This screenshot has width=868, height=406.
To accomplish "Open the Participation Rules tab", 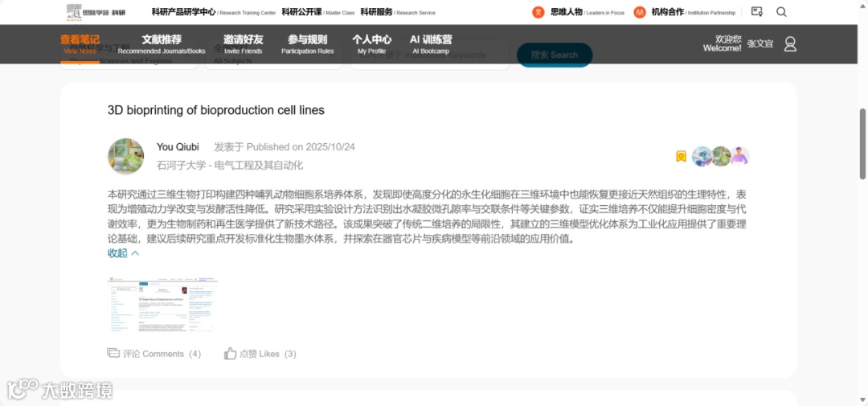I will pos(307,44).
